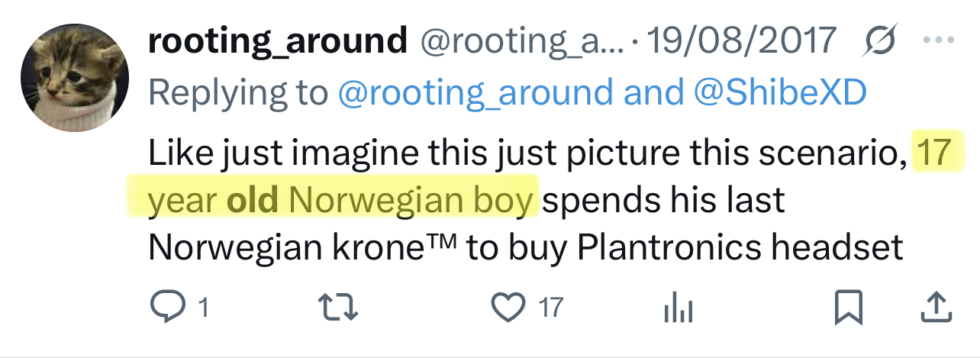Reply to the rooting_around tweet
Image resolution: width=980 pixels, height=358 pixels.
164,307
